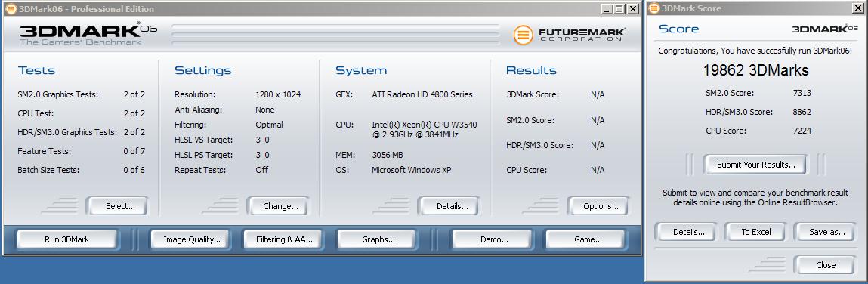Click the Feature Tests count "0 of 7"
This screenshot has height=284, width=868.
134,151
